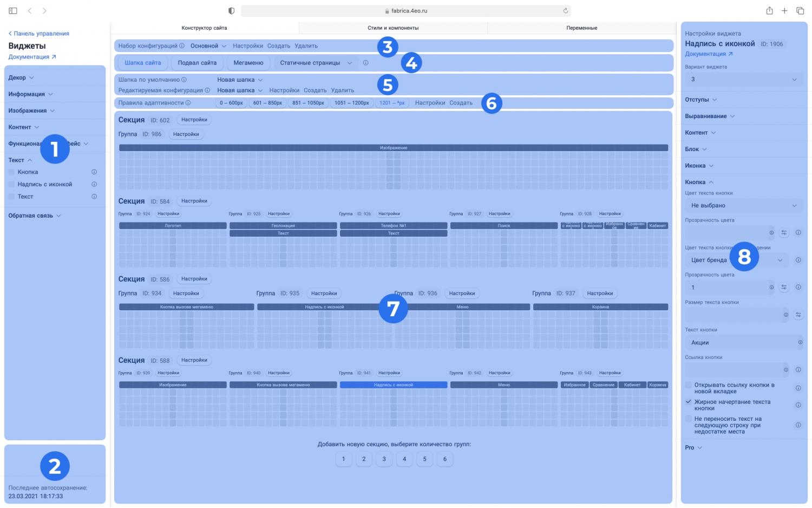Expand the Отступы settings section
The height and width of the screenshot is (508, 812).
click(700, 100)
